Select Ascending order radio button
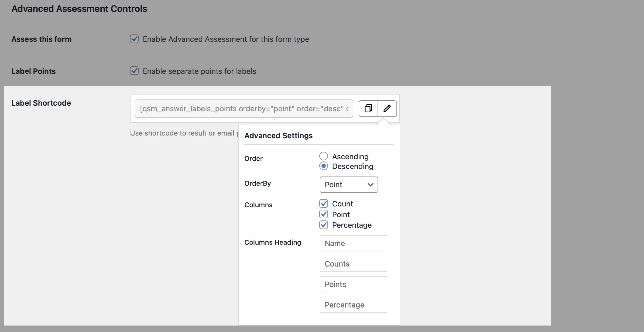Viewport: 644px width, 332px height. [x=324, y=156]
